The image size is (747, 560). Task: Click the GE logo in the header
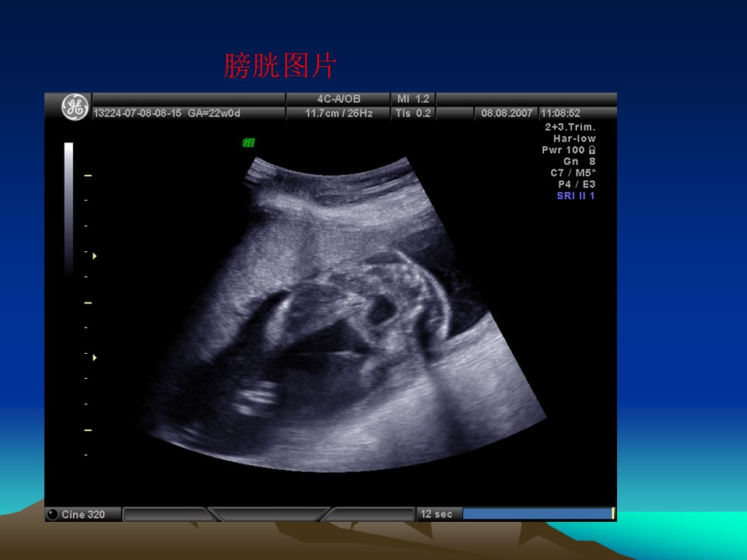point(75,107)
